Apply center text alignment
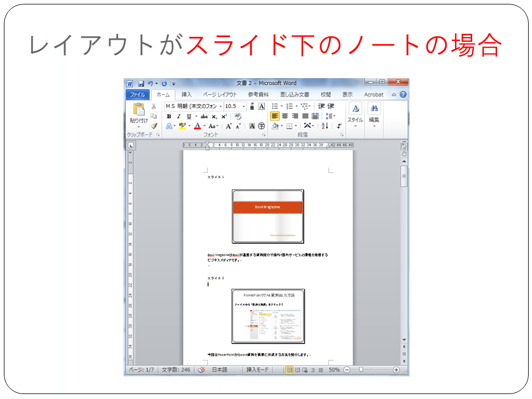This screenshot has height=399, width=532. tap(285, 116)
